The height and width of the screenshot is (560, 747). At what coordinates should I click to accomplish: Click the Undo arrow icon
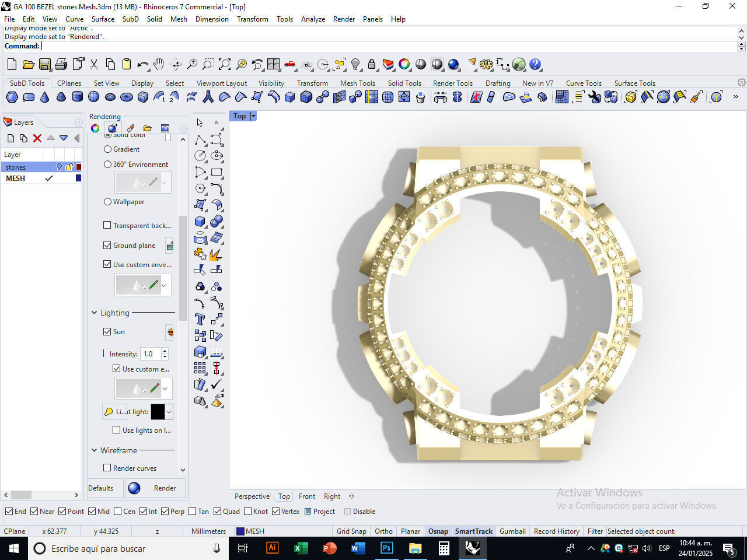(142, 65)
